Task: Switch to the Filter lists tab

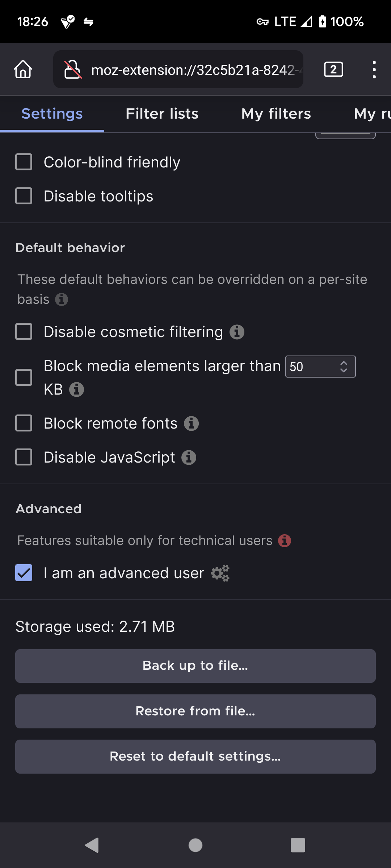Action: point(162,114)
